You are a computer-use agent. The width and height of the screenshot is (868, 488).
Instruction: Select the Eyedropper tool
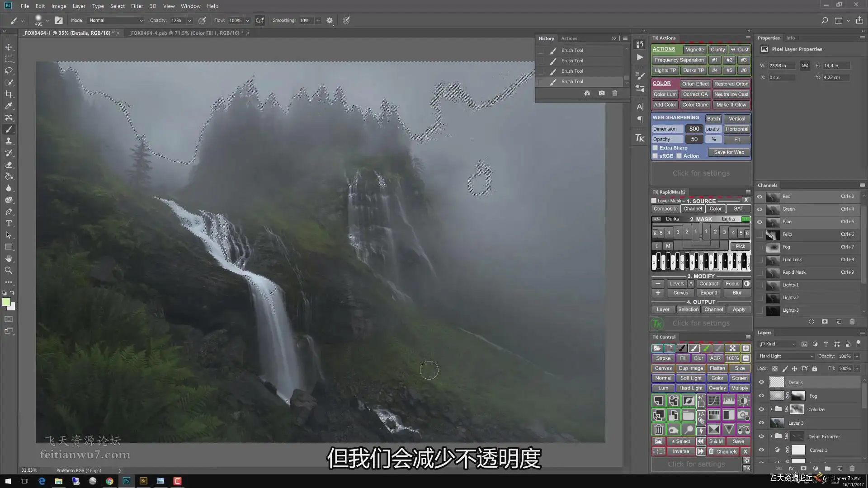pyautogui.click(x=9, y=106)
